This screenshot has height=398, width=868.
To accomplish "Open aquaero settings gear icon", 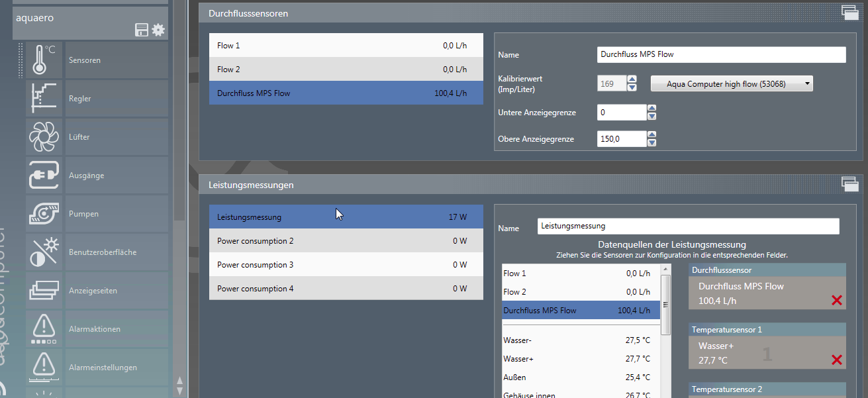I will pos(158,30).
